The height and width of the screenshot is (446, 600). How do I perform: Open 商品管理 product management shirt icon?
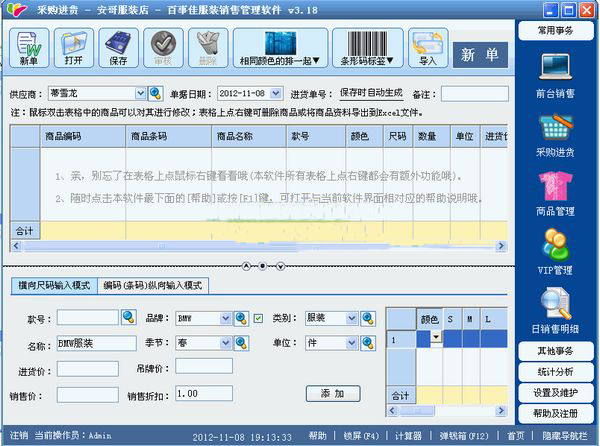(x=555, y=194)
